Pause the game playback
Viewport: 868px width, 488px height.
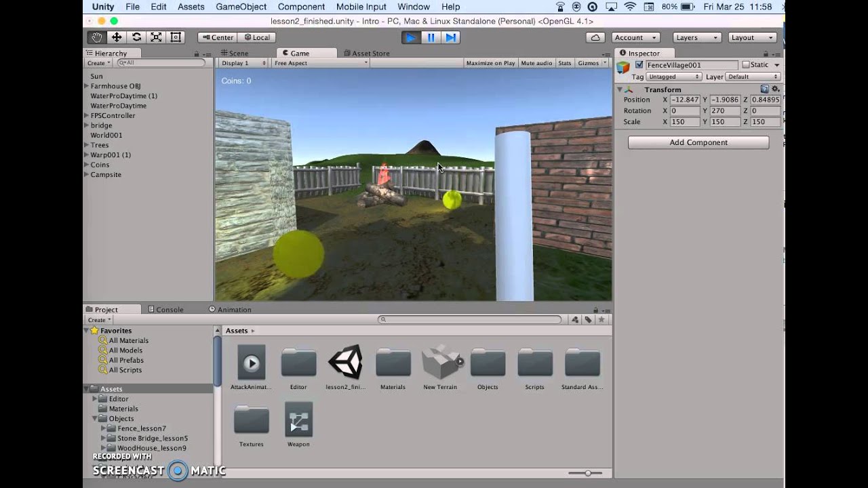[x=430, y=37]
